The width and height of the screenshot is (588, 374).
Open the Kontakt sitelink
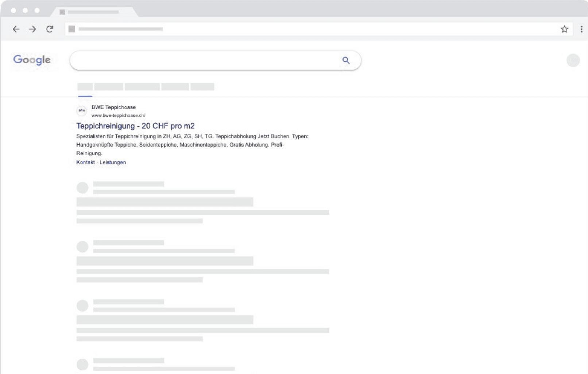(85, 162)
